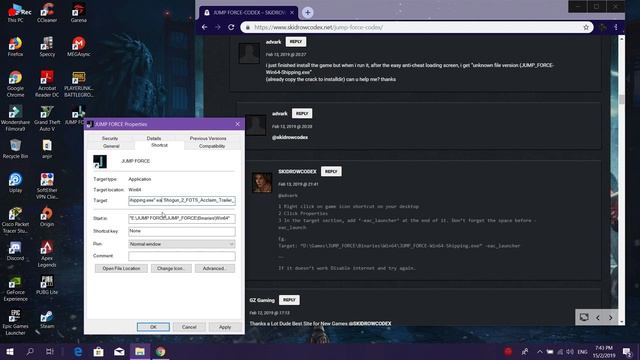The width and height of the screenshot is (640, 360).
Task: Launch the Steam desktop shortcut
Action: 47,319
